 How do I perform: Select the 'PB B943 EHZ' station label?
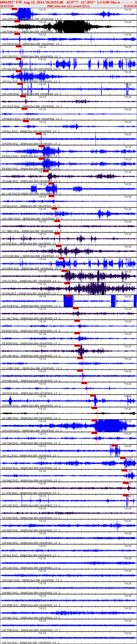pos(10,169)
